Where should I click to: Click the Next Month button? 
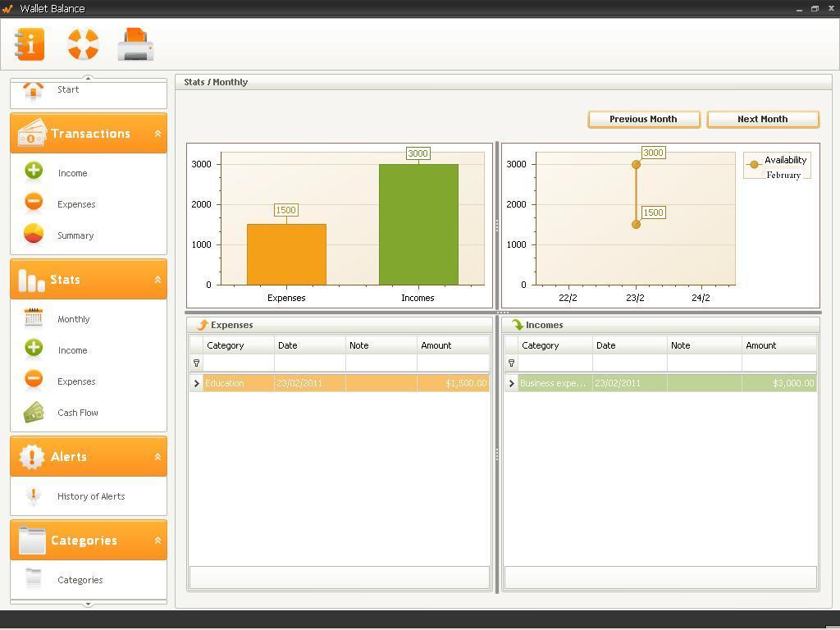click(x=762, y=119)
